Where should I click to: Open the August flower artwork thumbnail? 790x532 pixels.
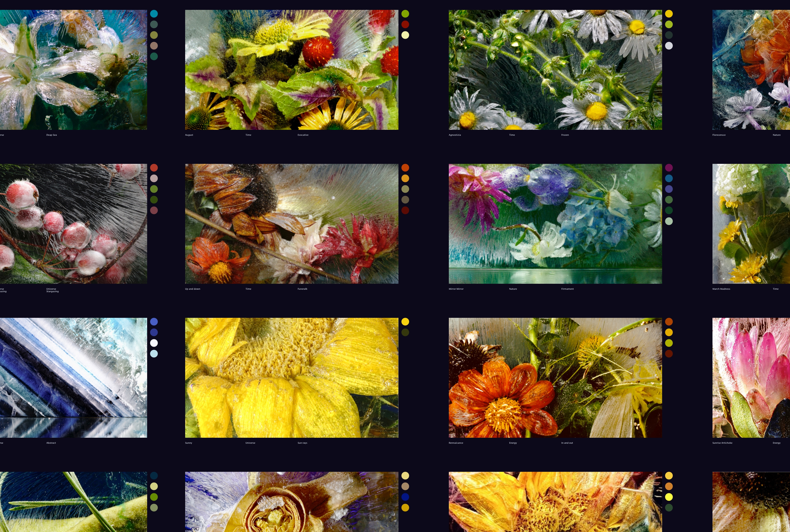coord(292,70)
